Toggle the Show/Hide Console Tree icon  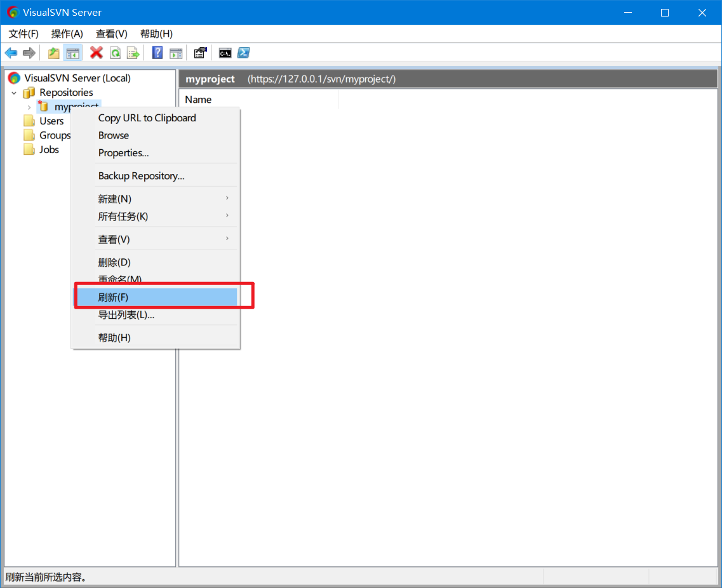[x=73, y=53]
